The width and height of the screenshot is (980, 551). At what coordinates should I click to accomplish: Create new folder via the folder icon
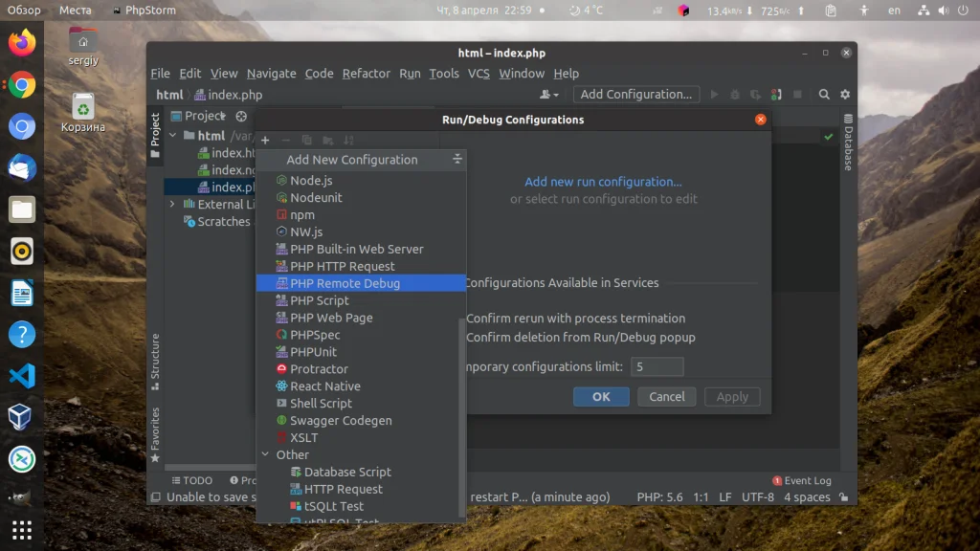click(327, 140)
